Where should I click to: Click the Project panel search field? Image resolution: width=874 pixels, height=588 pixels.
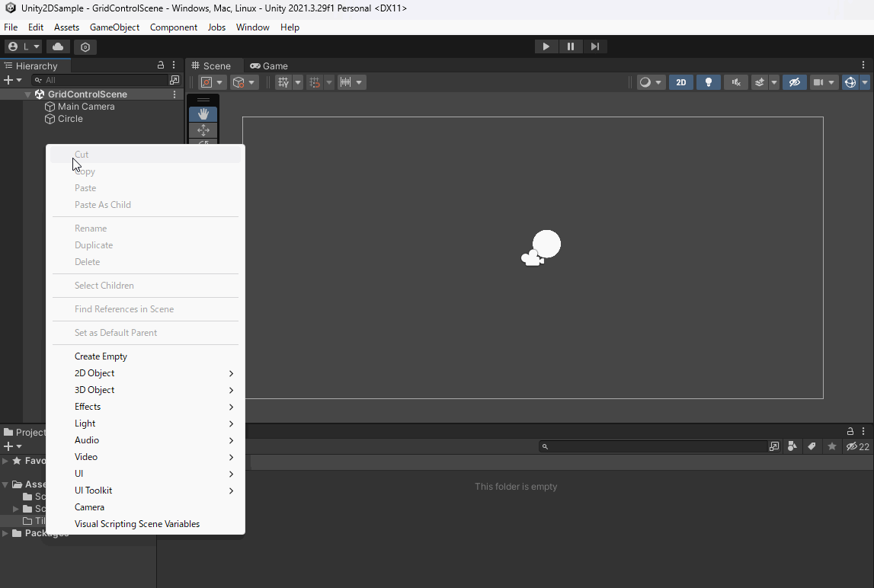tap(653, 446)
